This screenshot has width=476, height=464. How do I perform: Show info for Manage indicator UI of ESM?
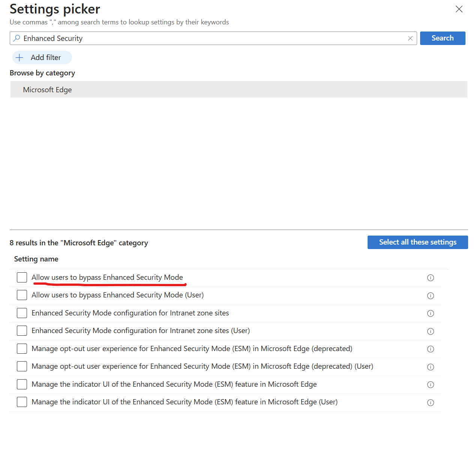tap(430, 385)
